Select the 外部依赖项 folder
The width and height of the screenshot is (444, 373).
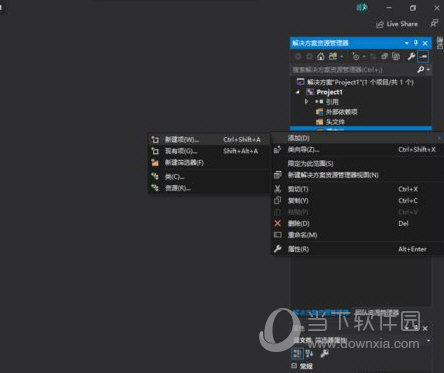[x=337, y=112]
